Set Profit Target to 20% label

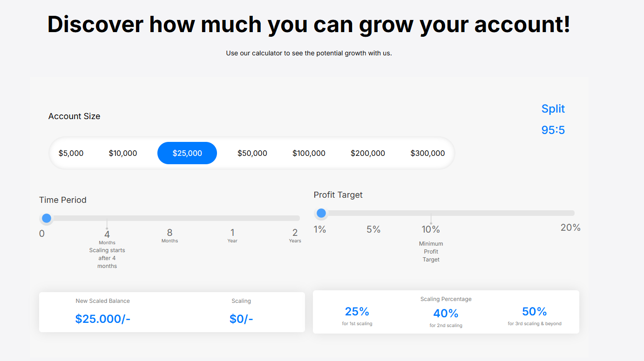click(570, 227)
